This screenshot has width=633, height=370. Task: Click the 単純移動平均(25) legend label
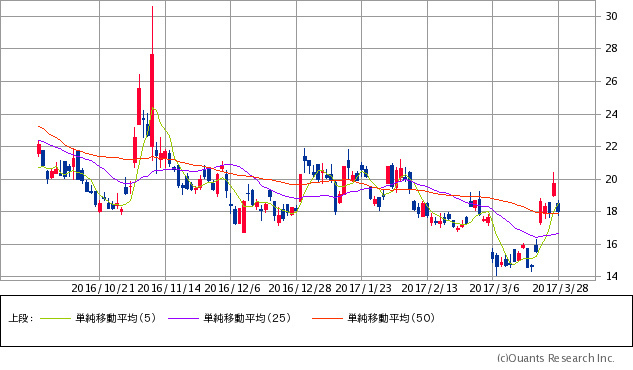tap(247, 318)
